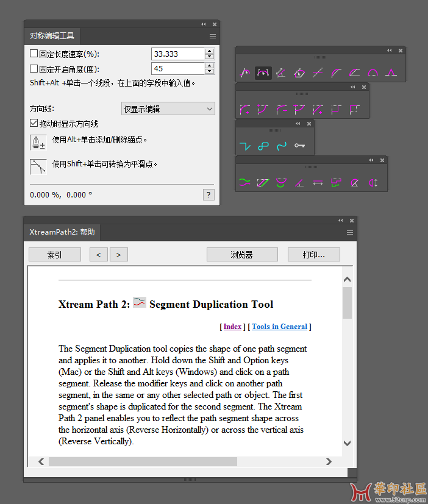The height and width of the screenshot is (504, 428).
Task: Click the add/delete anchor pen icon
Action: [x=38, y=143]
